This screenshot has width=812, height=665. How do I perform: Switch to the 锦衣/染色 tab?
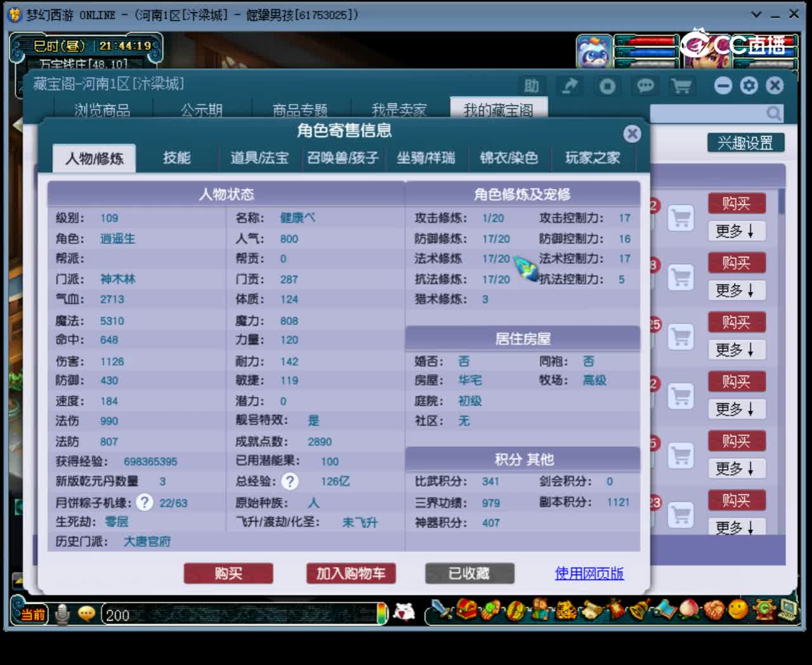pos(509,157)
